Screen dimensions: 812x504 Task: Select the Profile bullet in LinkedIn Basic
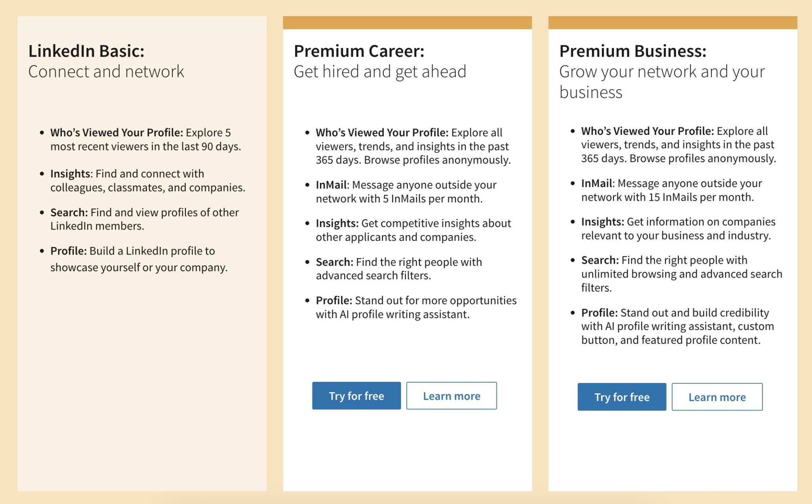139,259
